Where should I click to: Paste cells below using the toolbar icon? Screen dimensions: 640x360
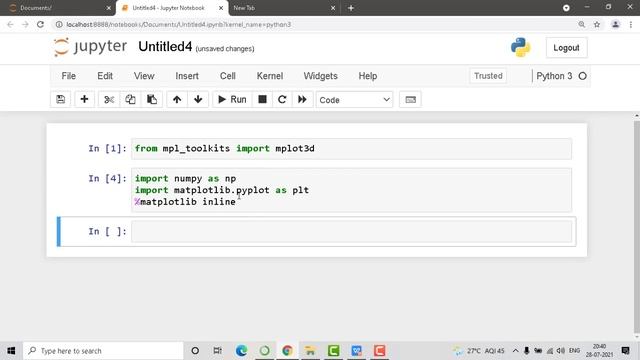click(152, 100)
